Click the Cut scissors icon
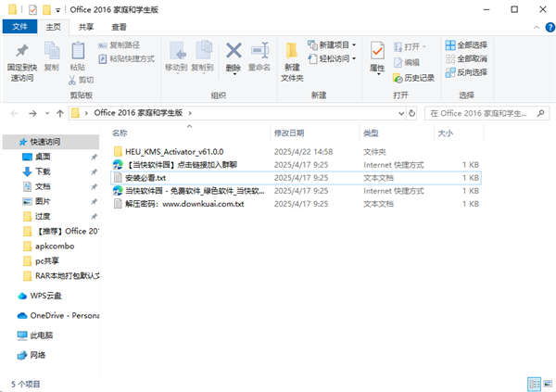The image size is (556, 392). pyautogui.click(x=72, y=80)
